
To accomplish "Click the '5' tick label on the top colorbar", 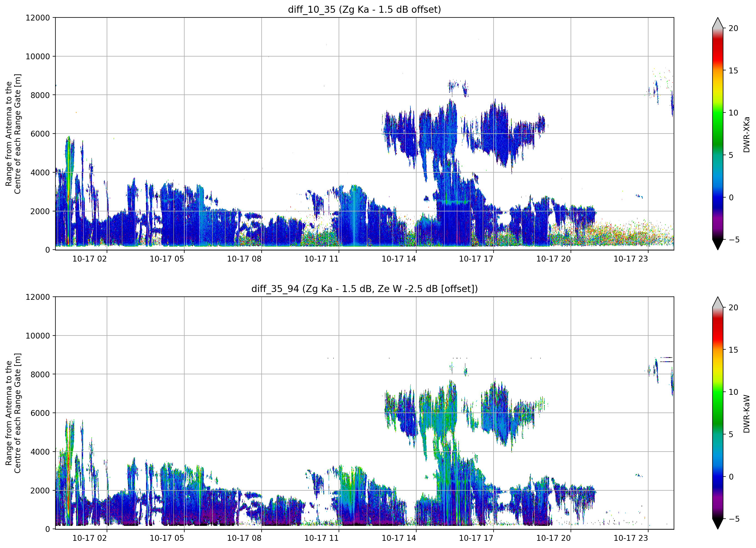I will (731, 155).
